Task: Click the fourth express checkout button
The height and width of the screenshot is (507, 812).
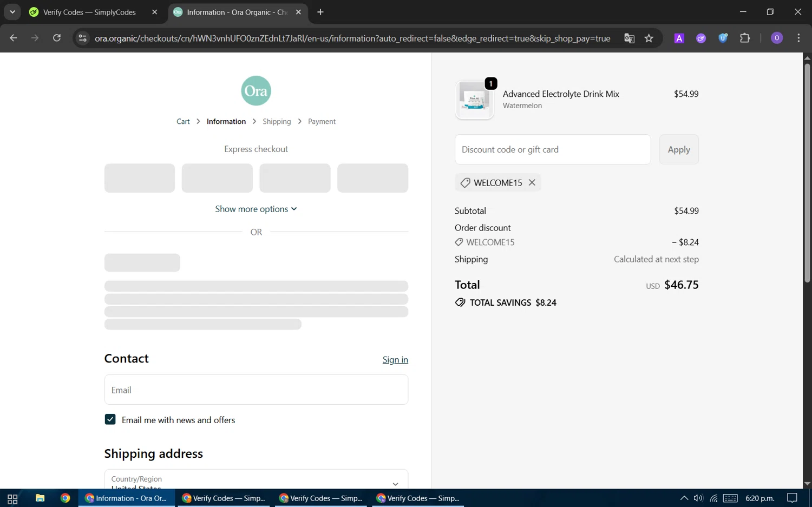Action: (x=372, y=178)
